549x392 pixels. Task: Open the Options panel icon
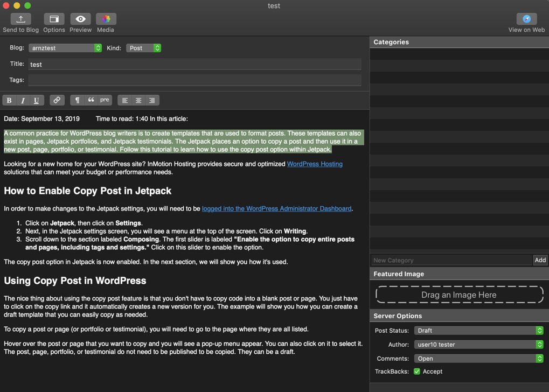[54, 19]
